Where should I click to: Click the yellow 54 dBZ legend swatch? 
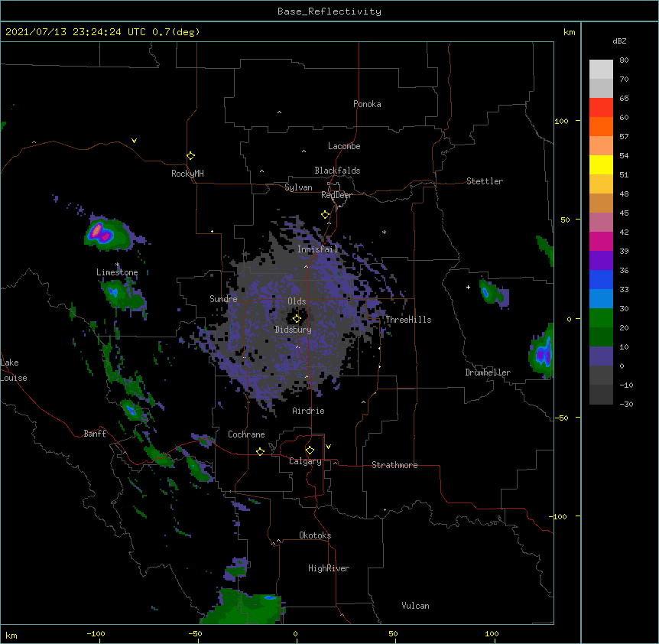click(x=601, y=164)
